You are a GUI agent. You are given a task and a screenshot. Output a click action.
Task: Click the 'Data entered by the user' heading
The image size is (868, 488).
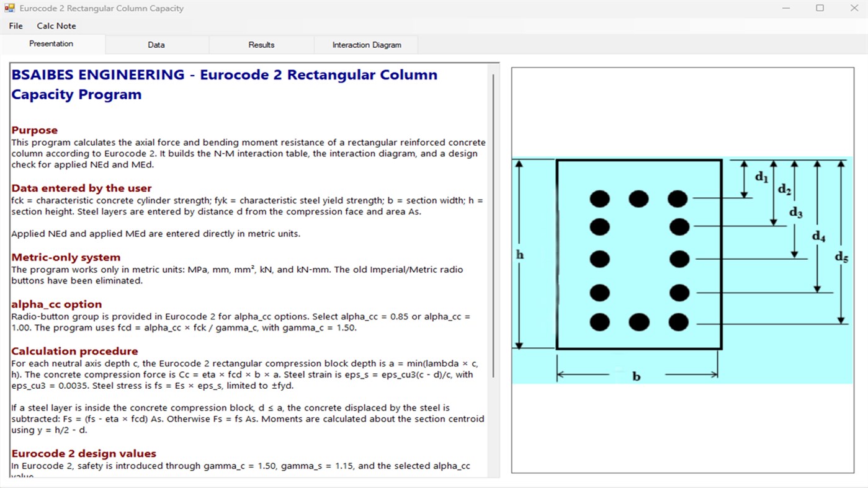81,188
